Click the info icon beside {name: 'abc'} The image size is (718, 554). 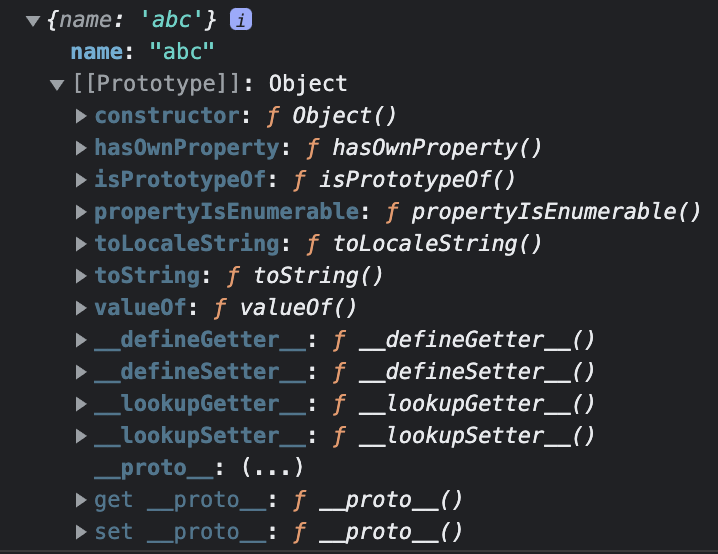coord(240,20)
